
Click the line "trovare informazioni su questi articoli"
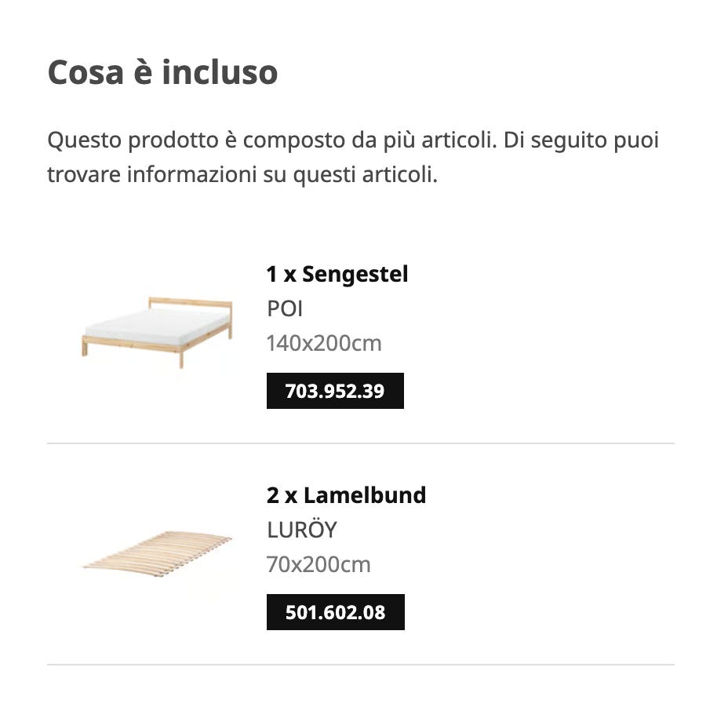[242, 175]
